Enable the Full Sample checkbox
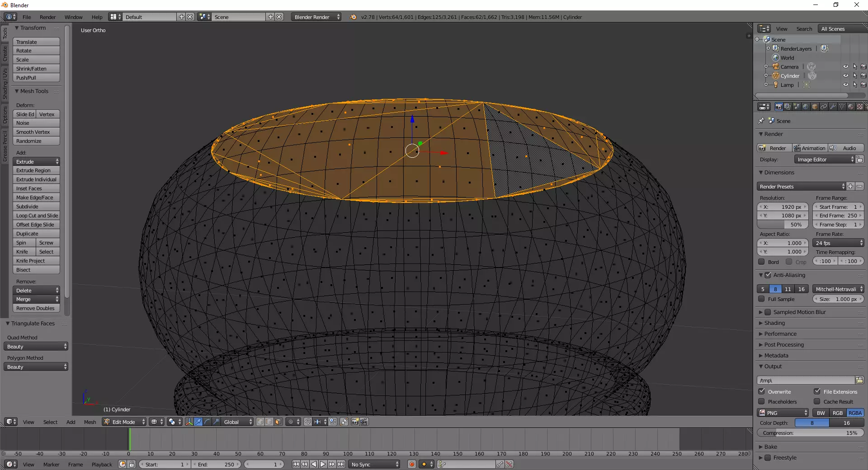The height and width of the screenshot is (470, 868). pyautogui.click(x=762, y=299)
